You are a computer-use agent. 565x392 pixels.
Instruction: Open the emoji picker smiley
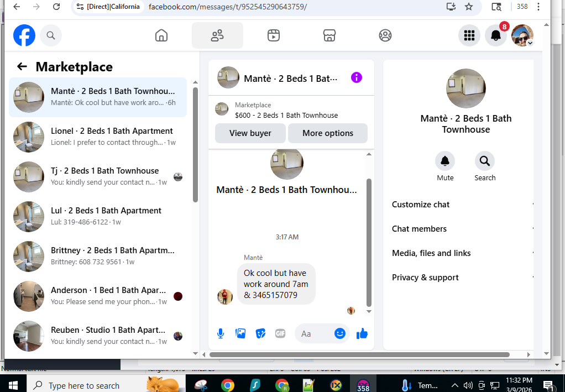340,333
